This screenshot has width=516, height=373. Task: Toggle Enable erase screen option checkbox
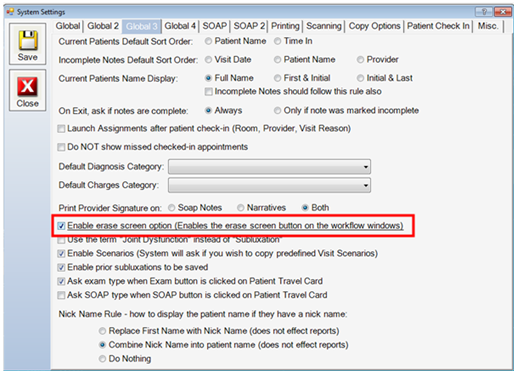point(61,226)
